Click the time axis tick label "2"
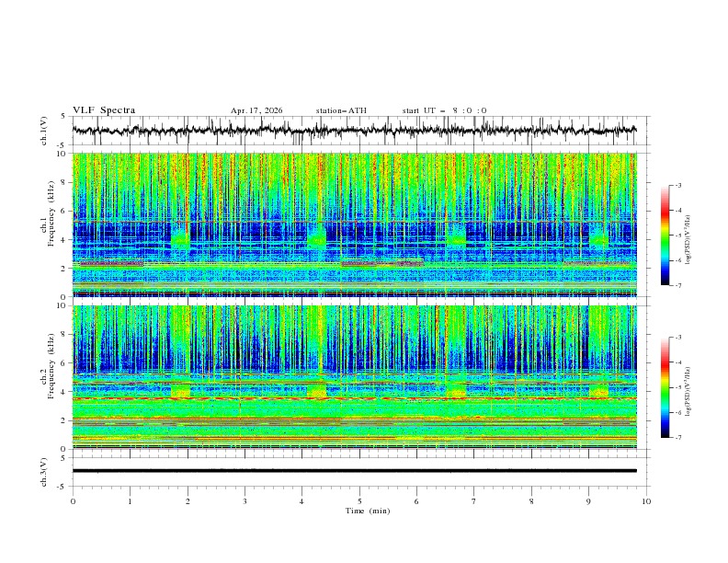This screenshot has width=728, height=563. tap(188, 501)
